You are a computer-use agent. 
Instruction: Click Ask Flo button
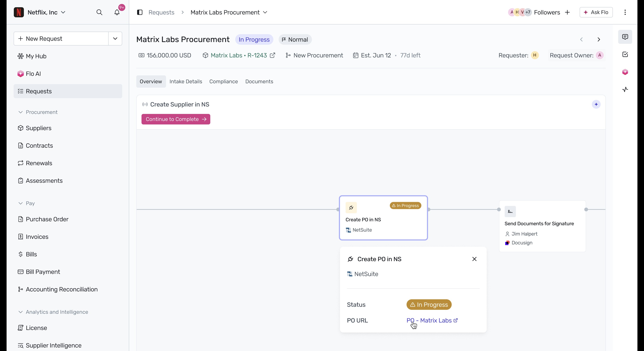[596, 12]
